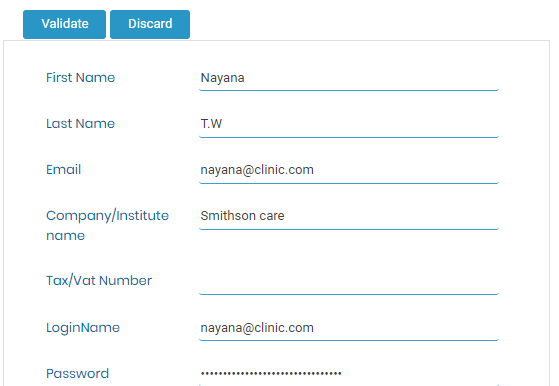Click the Company/Institute name label
The image size is (559, 386).
pyautogui.click(x=107, y=226)
